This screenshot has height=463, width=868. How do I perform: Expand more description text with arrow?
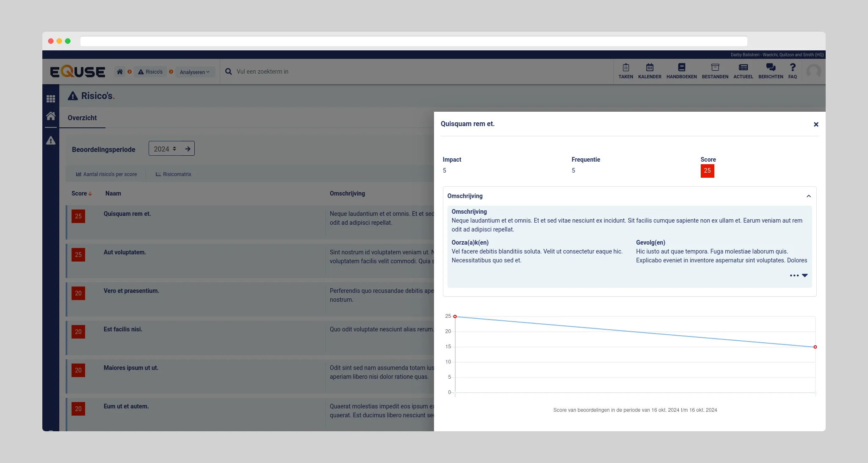[x=804, y=276]
